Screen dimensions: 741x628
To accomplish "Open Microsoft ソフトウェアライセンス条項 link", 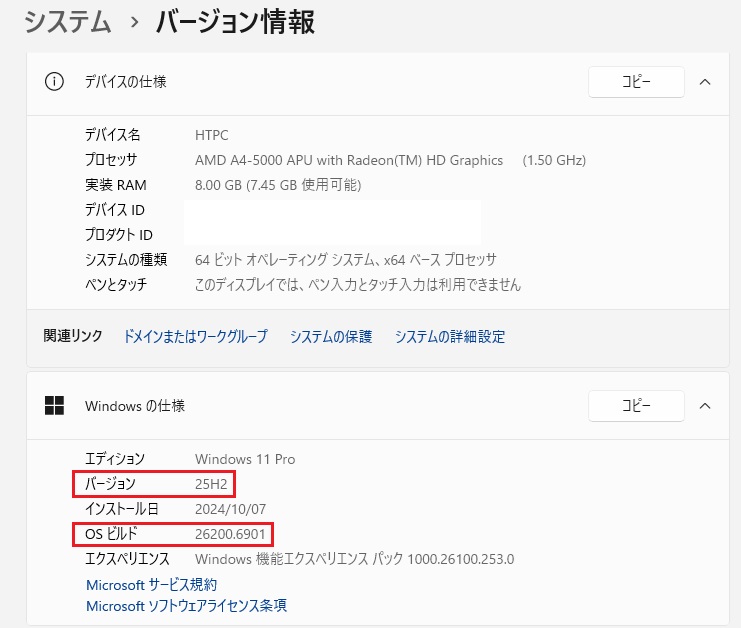I will pyautogui.click(x=186, y=606).
